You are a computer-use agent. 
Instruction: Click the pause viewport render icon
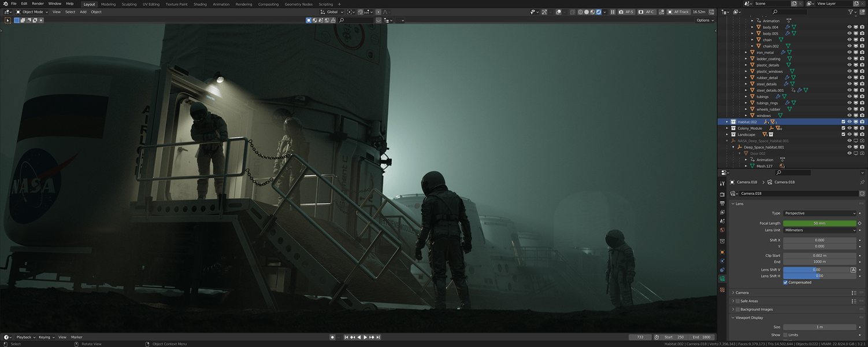613,12
